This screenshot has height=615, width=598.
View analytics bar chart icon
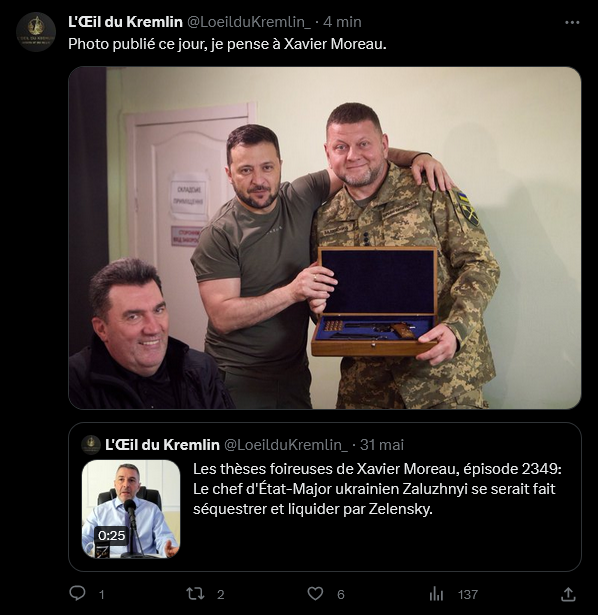coord(436,594)
